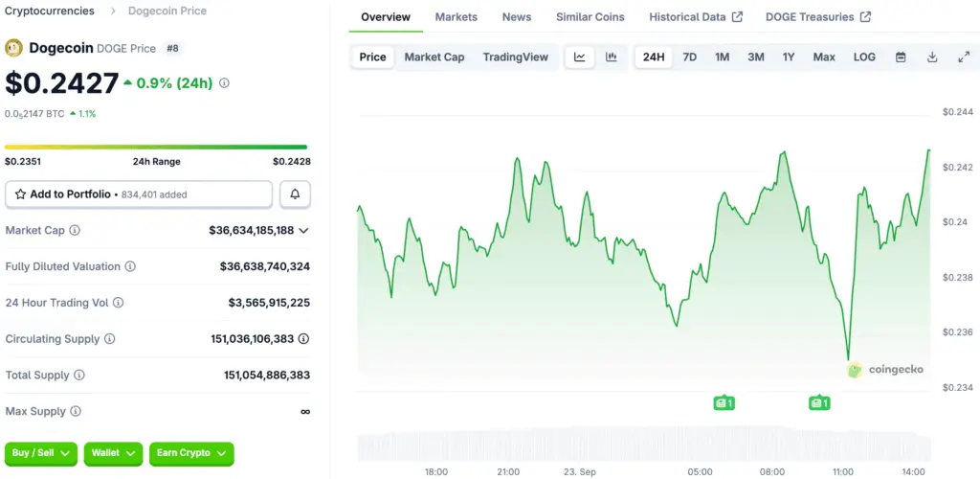The height and width of the screenshot is (479, 980).
Task: Show Market Cap info tooltip icon
Action: coord(75,230)
